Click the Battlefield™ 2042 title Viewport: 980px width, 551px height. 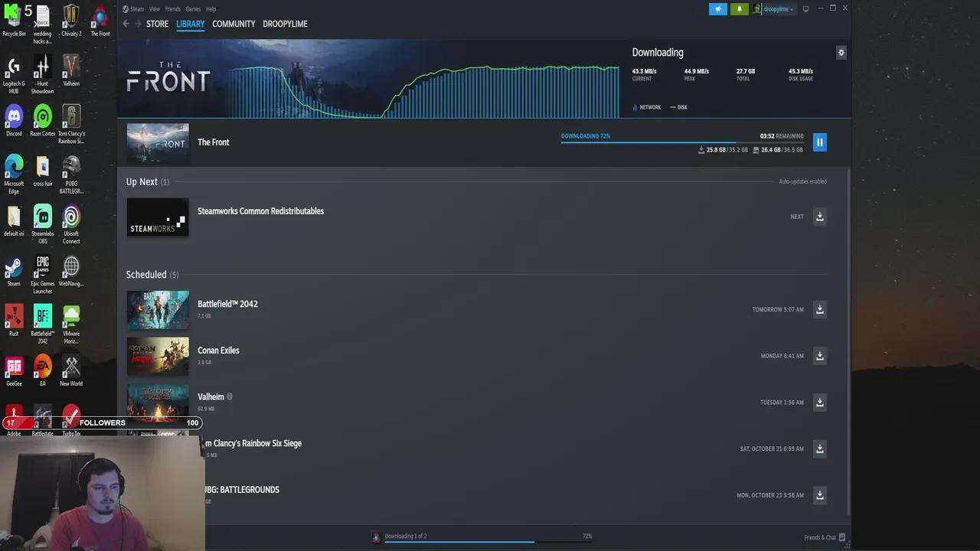[x=227, y=304]
